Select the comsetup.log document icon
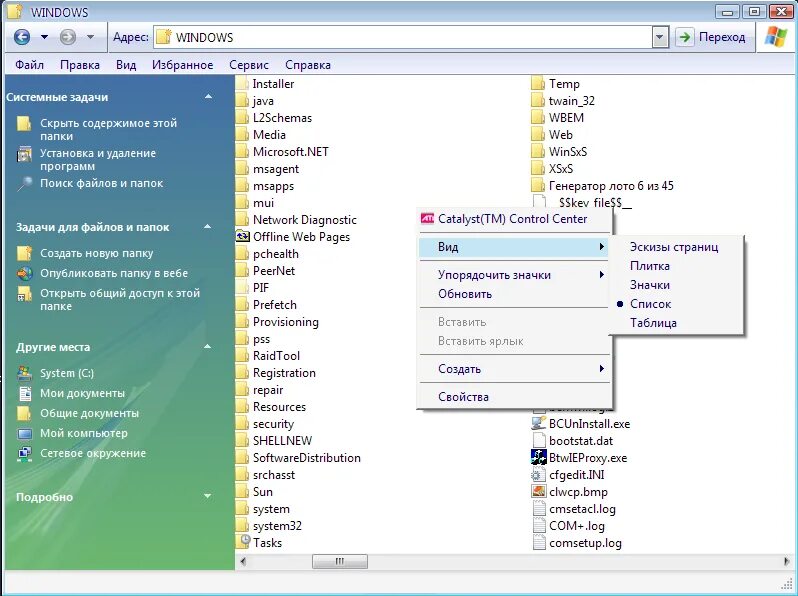Image resolution: width=798 pixels, height=596 pixels. pos(538,543)
